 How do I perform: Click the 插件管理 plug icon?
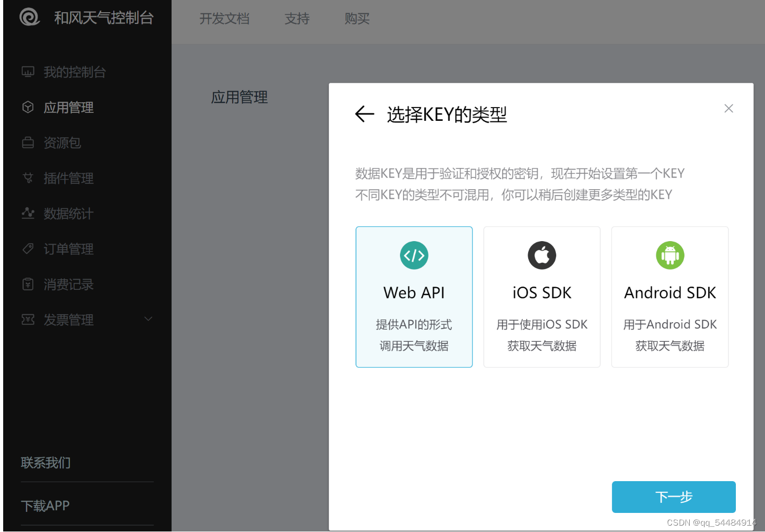[28, 178]
